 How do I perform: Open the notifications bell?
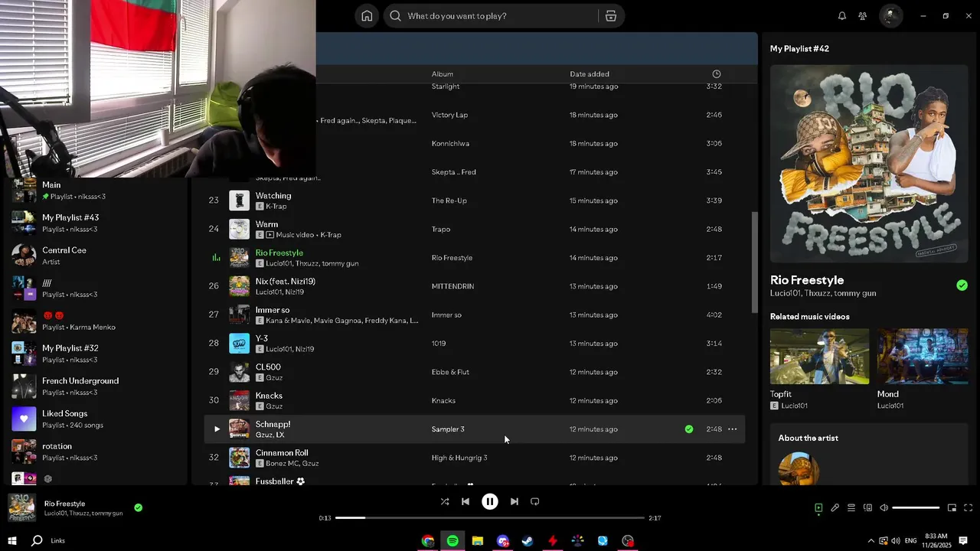842,16
